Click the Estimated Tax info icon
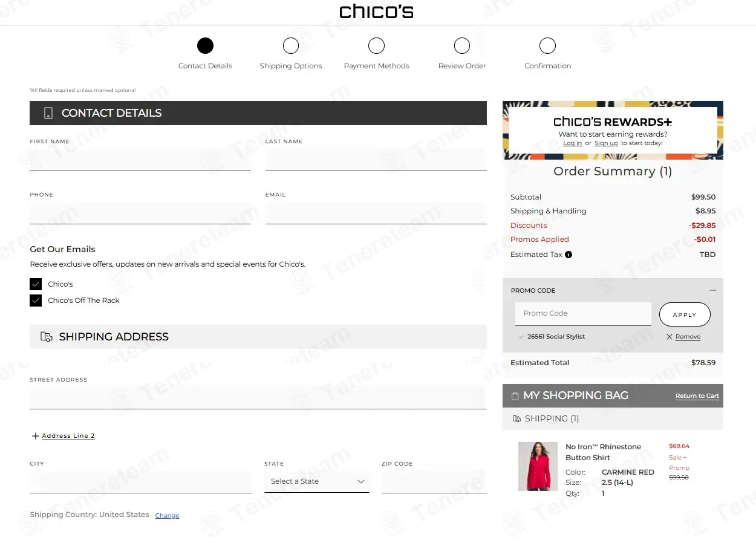This screenshot has width=756, height=546. [x=569, y=255]
